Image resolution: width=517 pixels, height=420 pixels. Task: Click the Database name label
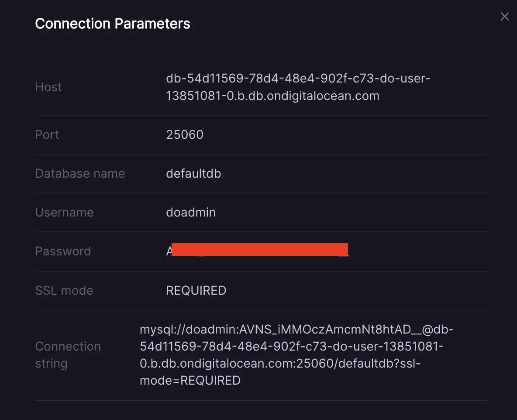(80, 173)
